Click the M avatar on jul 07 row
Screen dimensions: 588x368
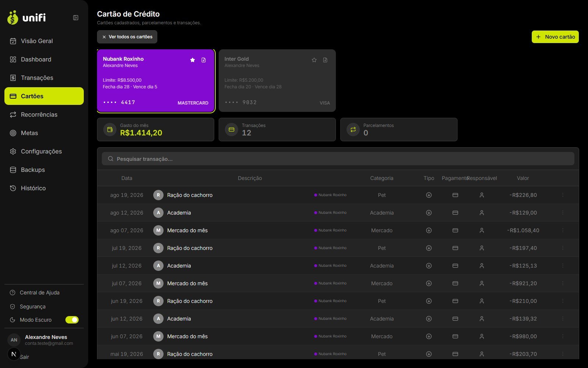tap(158, 283)
